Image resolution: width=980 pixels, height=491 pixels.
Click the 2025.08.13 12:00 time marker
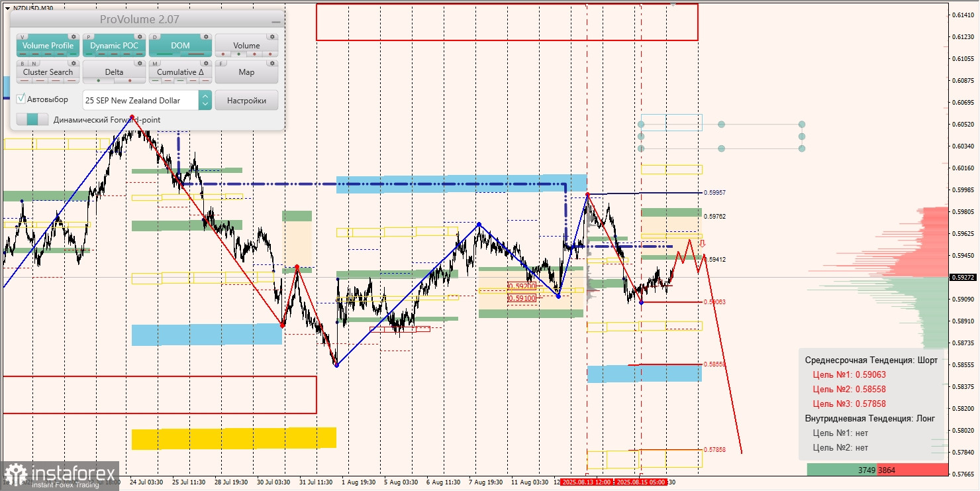coord(587,482)
